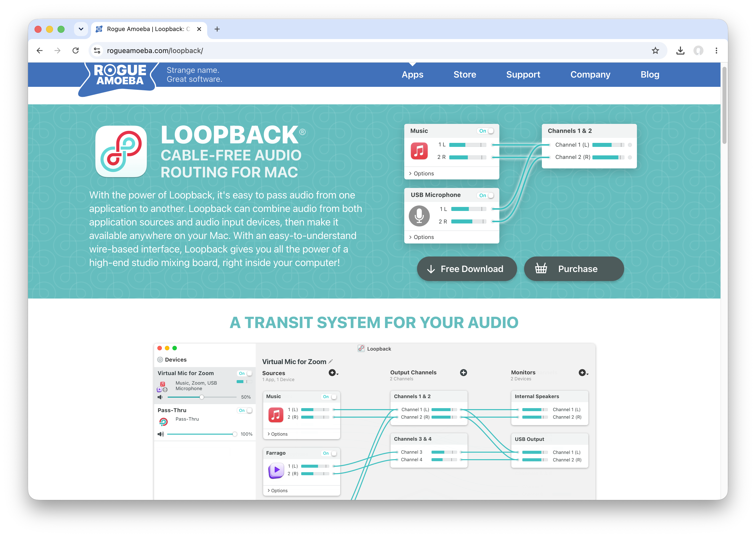Screen dimensions: 756x537
Task: Toggle the Pass-Thru device On switch
Action: [x=245, y=410]
